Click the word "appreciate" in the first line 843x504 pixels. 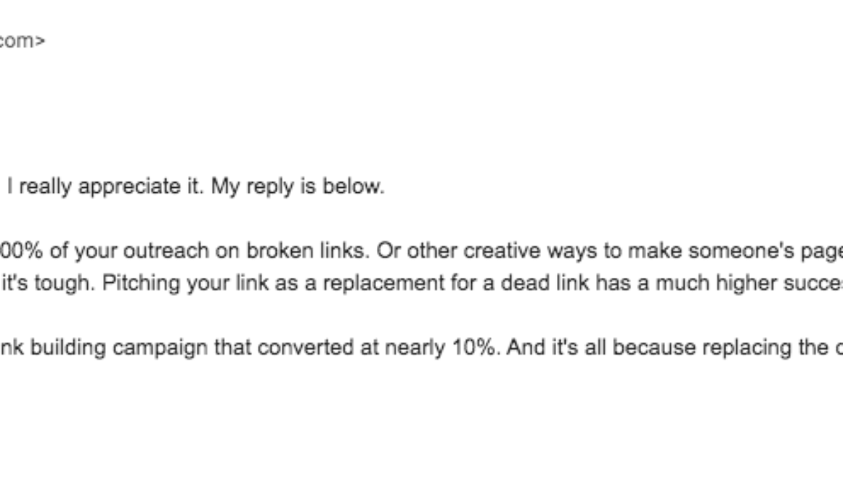tap(130, 187)
